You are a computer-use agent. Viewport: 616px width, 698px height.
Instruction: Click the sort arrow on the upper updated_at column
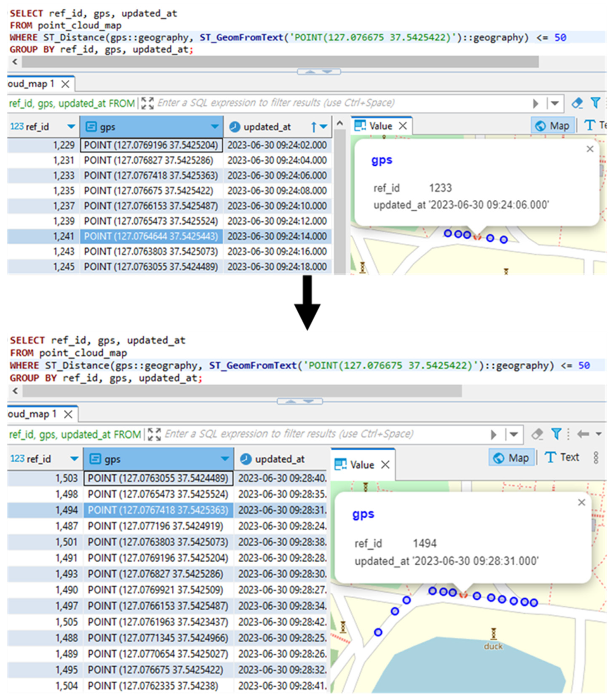(x=314, y=127)
